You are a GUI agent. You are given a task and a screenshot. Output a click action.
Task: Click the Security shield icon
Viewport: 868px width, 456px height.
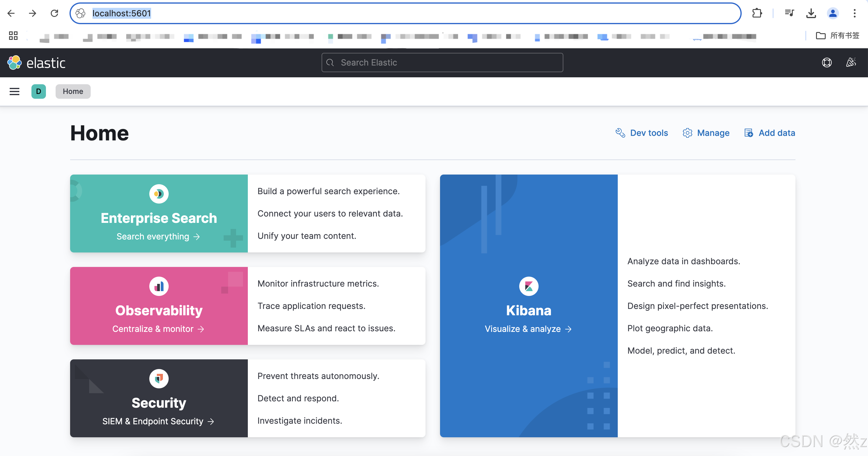[x=159, y=379]
